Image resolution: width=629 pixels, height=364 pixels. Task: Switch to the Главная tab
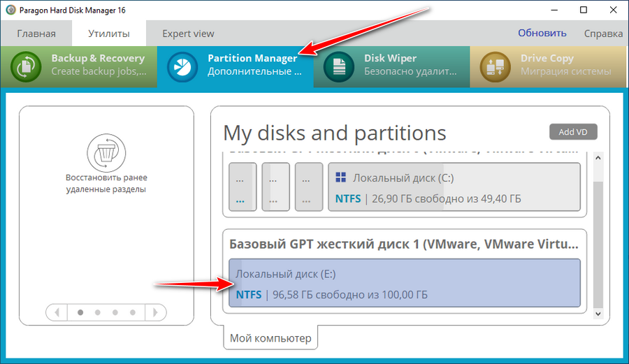point(36,34)
